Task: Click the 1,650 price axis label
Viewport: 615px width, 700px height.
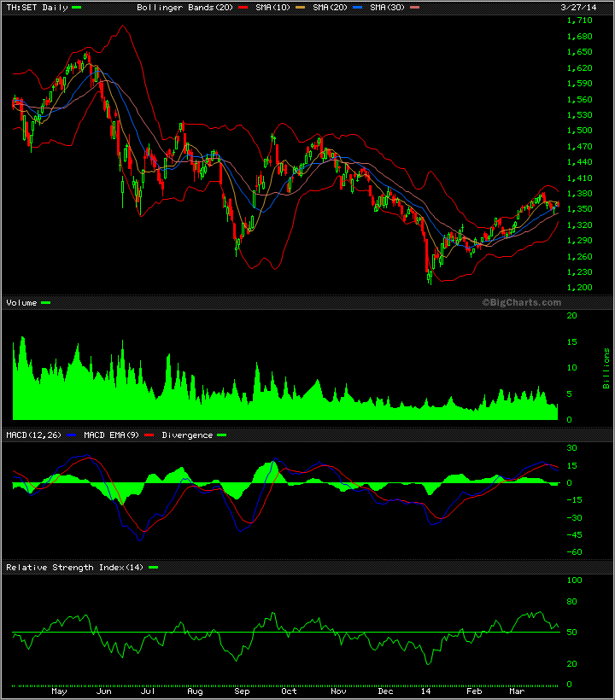Action: (x=579, y=52)
